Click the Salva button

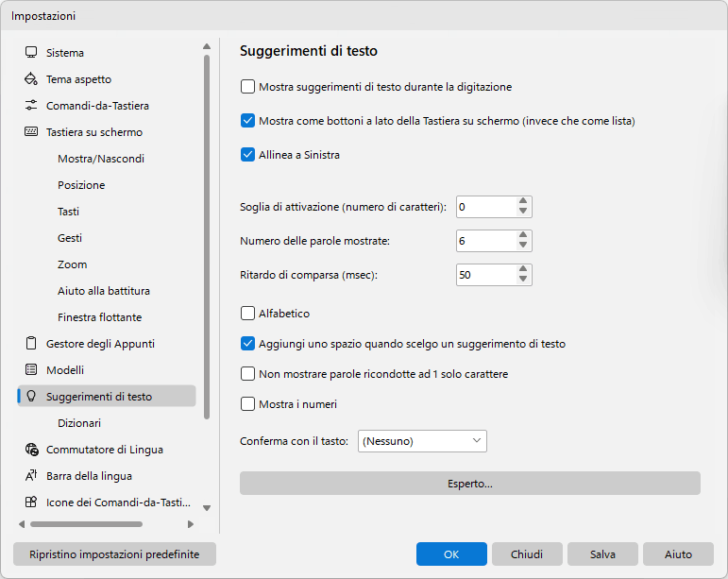602,553
